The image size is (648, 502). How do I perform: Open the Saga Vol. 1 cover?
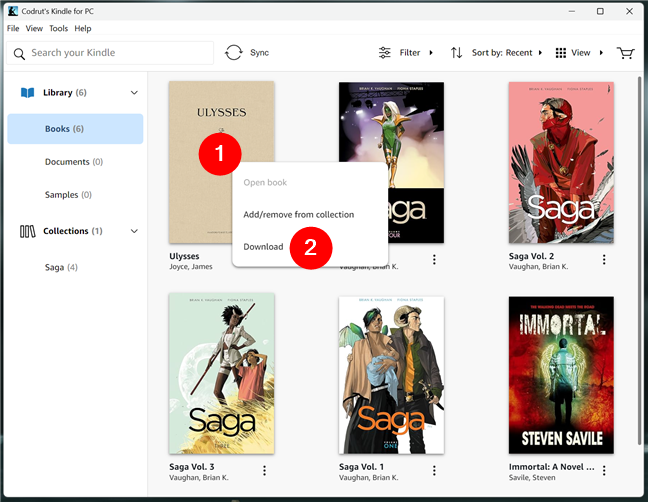[x=391, y=375]
